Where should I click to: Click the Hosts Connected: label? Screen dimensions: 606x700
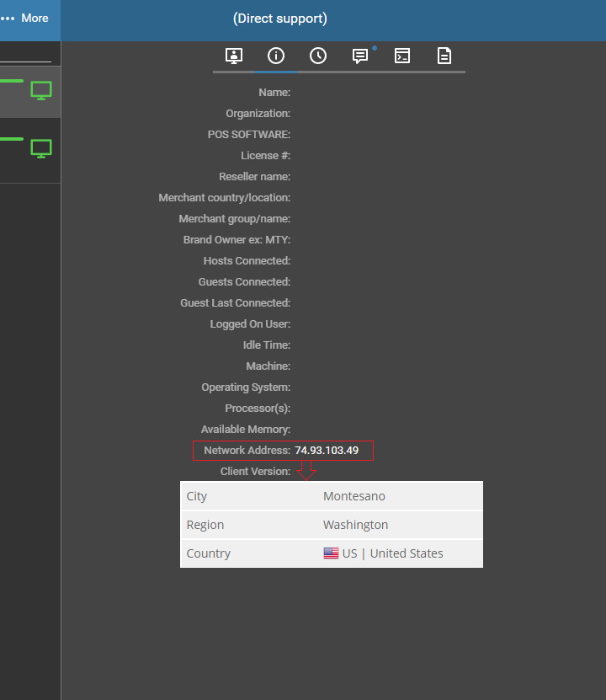247,261
